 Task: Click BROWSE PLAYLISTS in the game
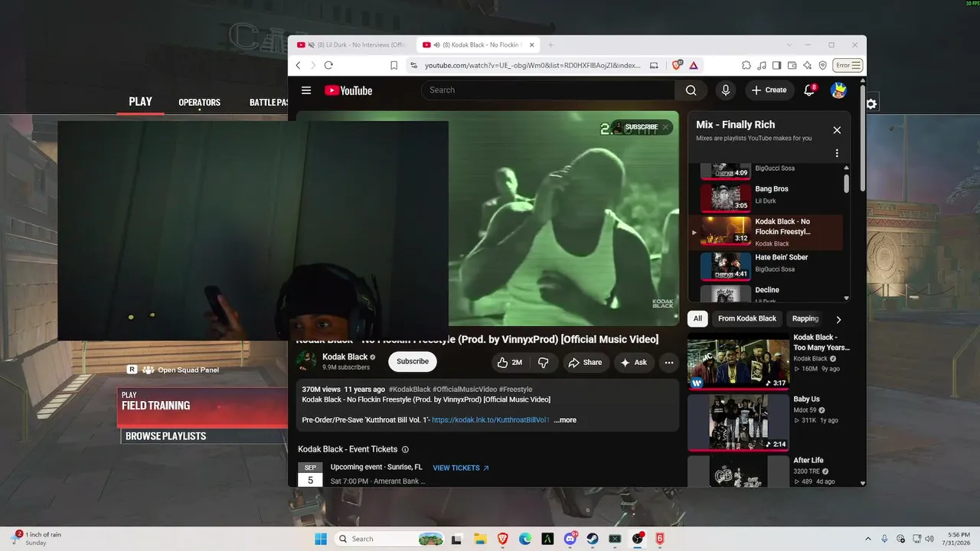point(203,436)
